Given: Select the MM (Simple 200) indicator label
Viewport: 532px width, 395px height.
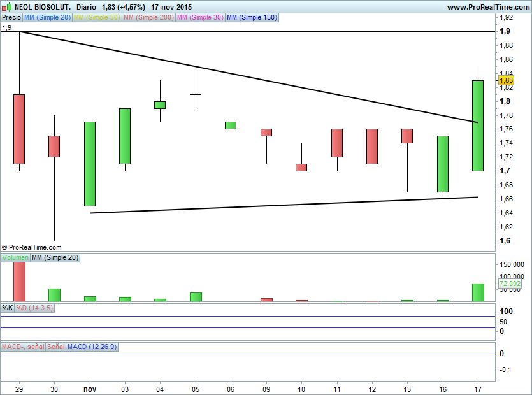Looking at the screenshot, I should (x=148, y=18).
